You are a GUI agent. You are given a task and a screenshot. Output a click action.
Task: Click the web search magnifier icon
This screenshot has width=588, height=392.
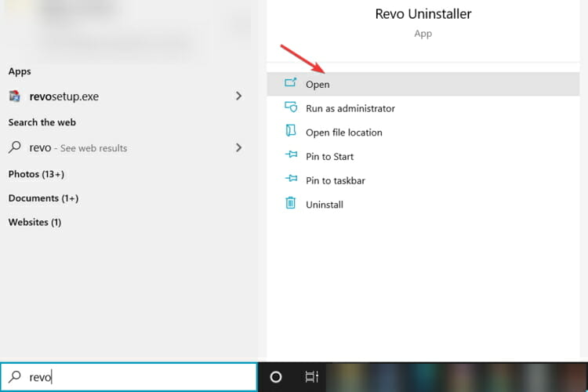click(15, 147)
